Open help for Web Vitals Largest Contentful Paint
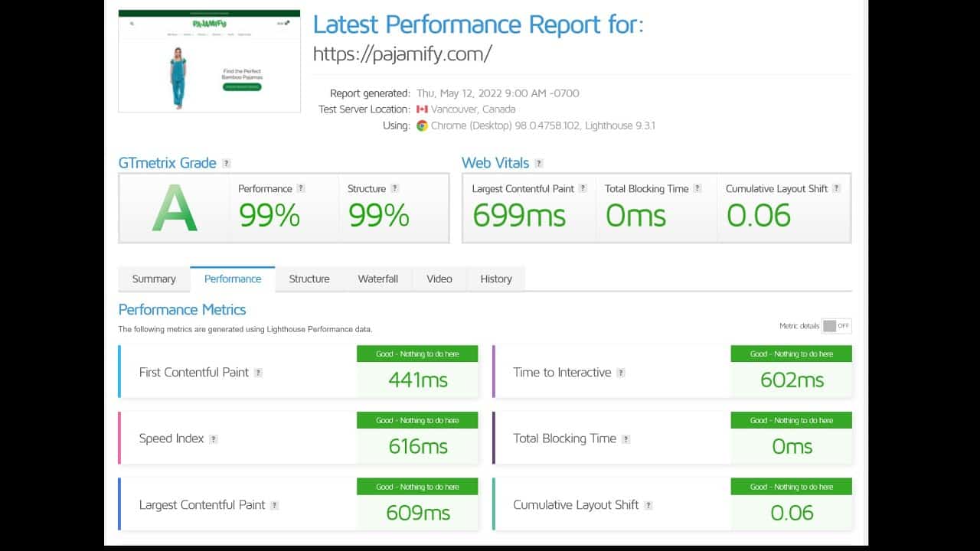Viewport: 980px width, 551px height. (583, 188)
